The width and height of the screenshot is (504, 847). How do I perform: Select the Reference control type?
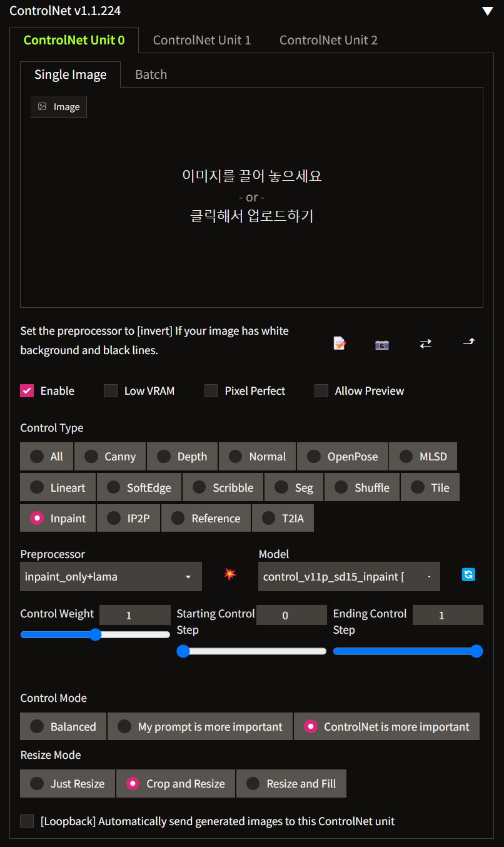tap(206, 518)
